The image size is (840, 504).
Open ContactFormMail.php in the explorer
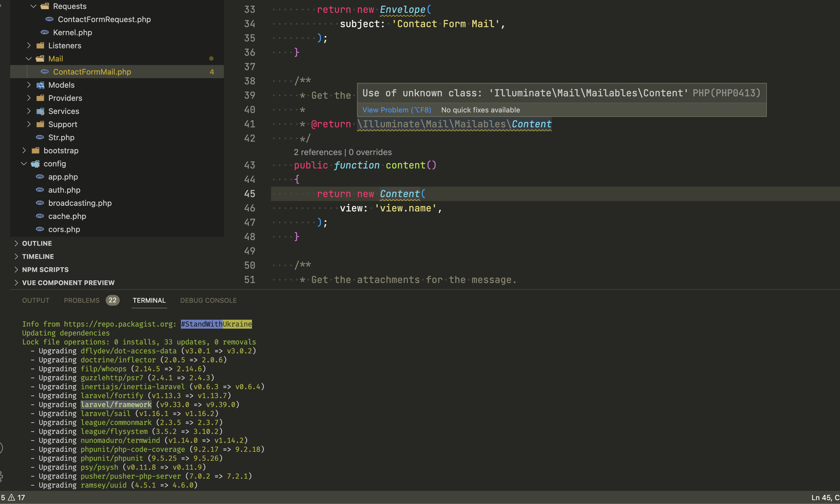[92, 72]
